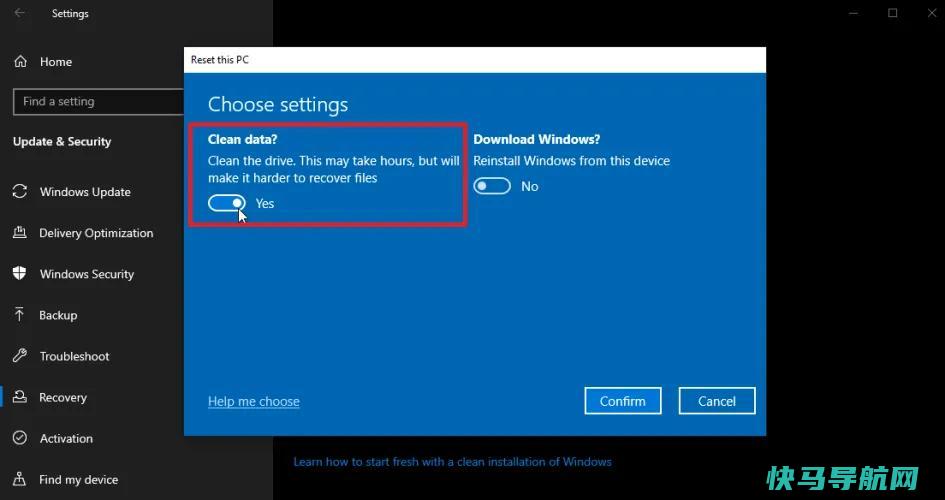Open the Activation settings page
The height and width of the screenshot is (500, 945).
click(66, 439)
